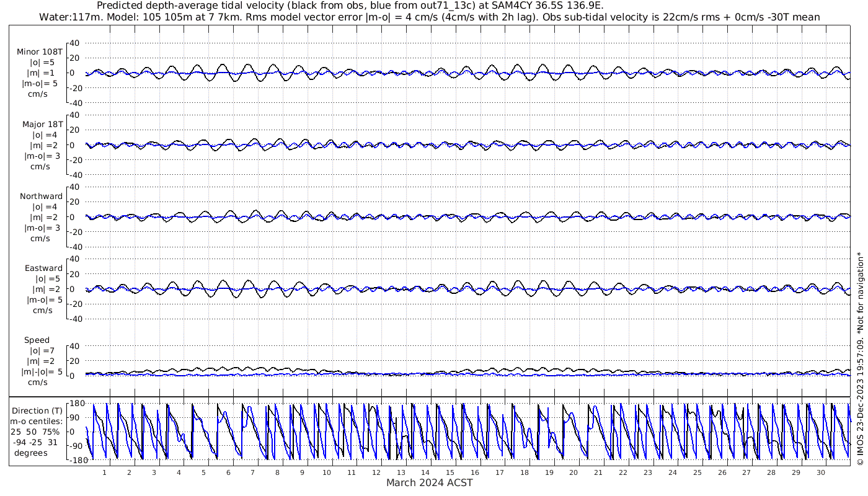Click the 'Northward' panel label
This screenshot has width=868, height=496.
pos(42,196)
